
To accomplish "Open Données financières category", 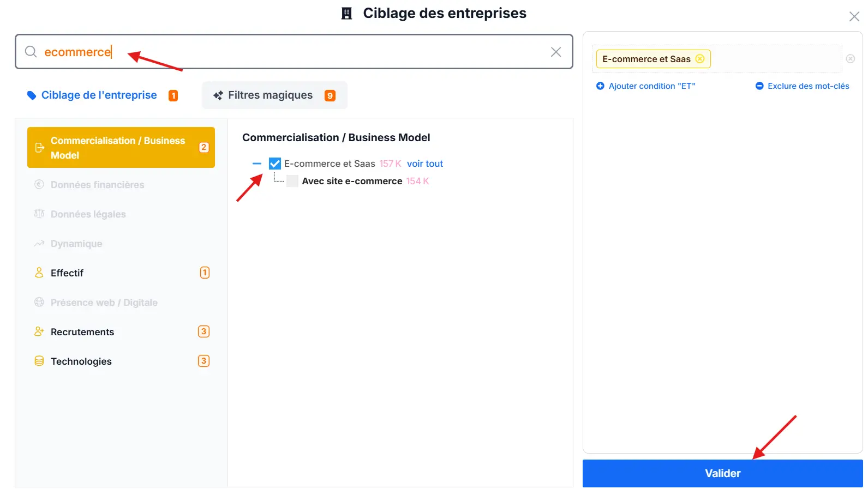I will (121, 185).
